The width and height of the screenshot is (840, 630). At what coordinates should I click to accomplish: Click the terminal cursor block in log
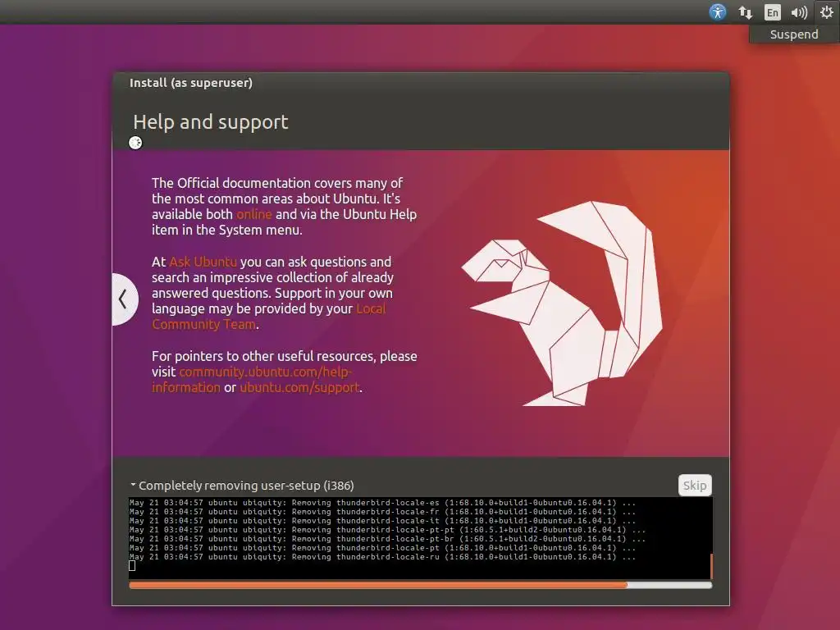(132, 566)
